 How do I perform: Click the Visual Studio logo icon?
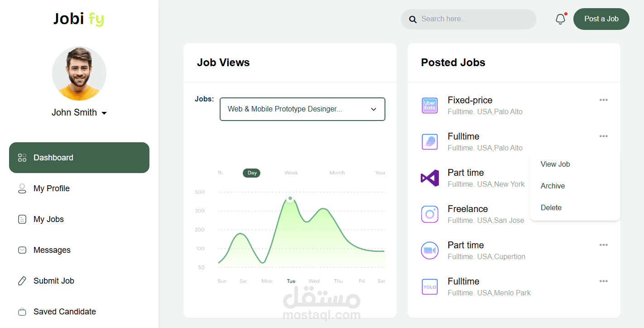pos(429,178)
